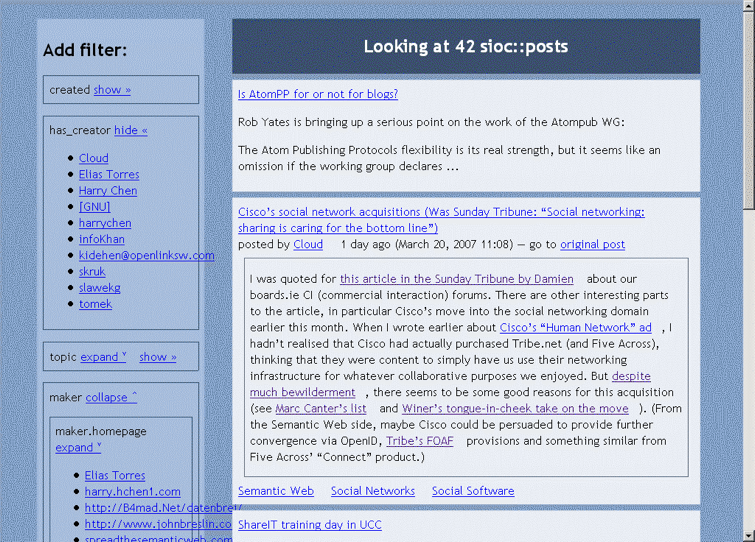Filter by creator Cloud in sidebar
This screenshot has height=542, width=755.
[x=94, y=158]
